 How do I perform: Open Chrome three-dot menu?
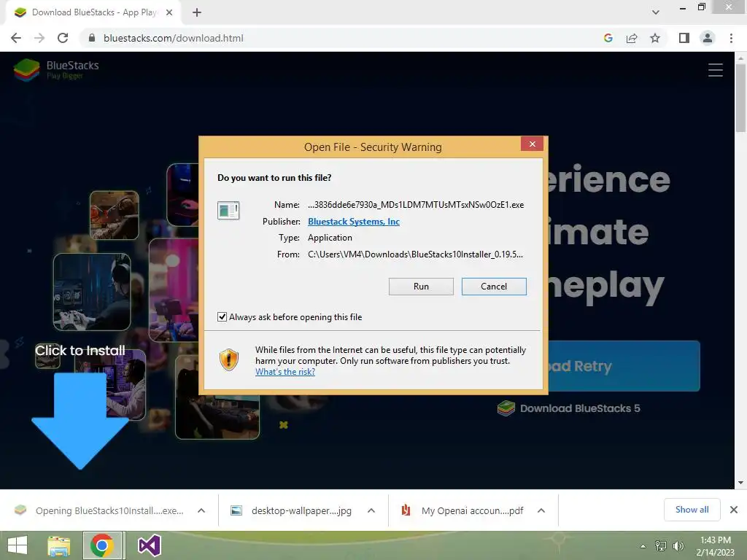pos(731,38)
